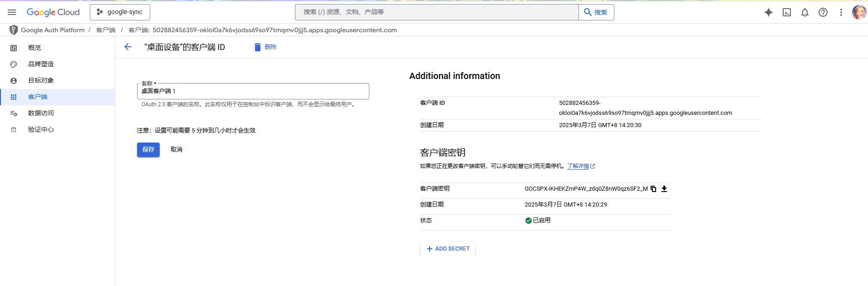Open the 了解详情 learn more link
This screenshot has height=286, width=868.
[581, 166]
